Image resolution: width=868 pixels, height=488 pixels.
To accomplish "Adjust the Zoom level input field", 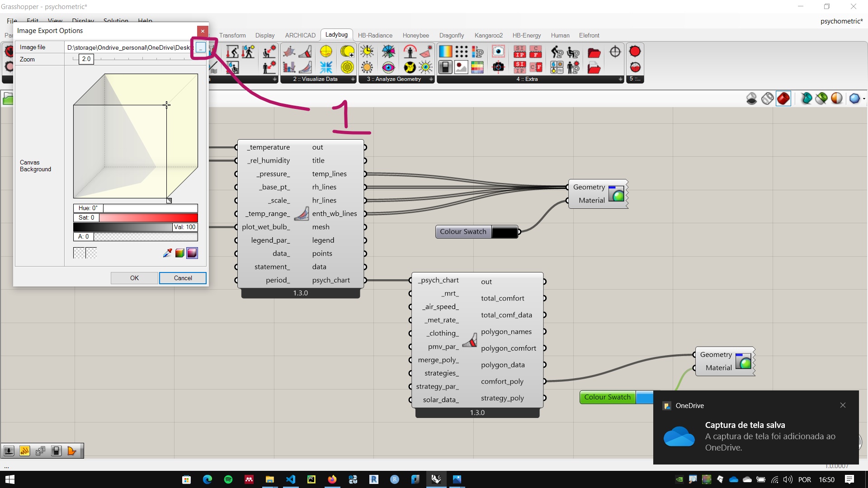I will (x=86, y=59).
